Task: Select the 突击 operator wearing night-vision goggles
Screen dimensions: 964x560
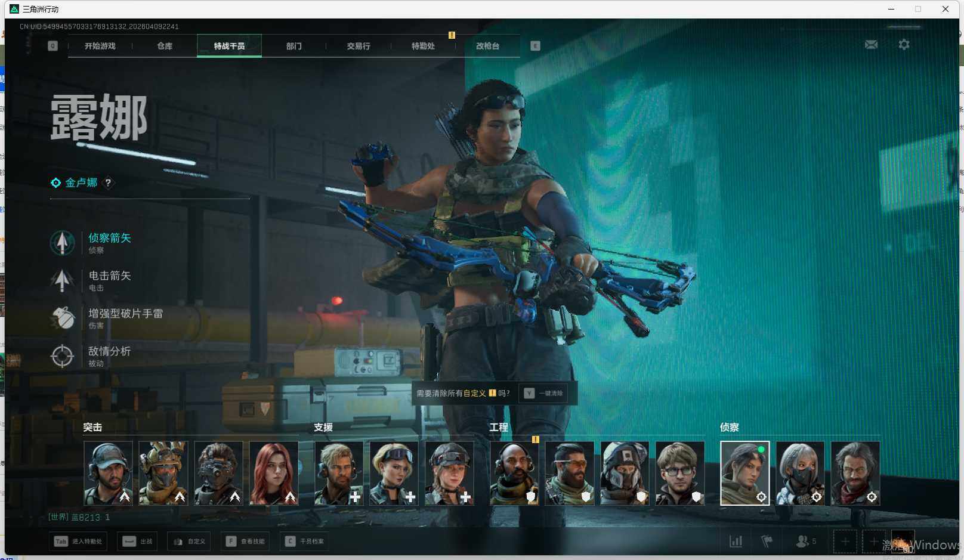Action: point(218,474)
